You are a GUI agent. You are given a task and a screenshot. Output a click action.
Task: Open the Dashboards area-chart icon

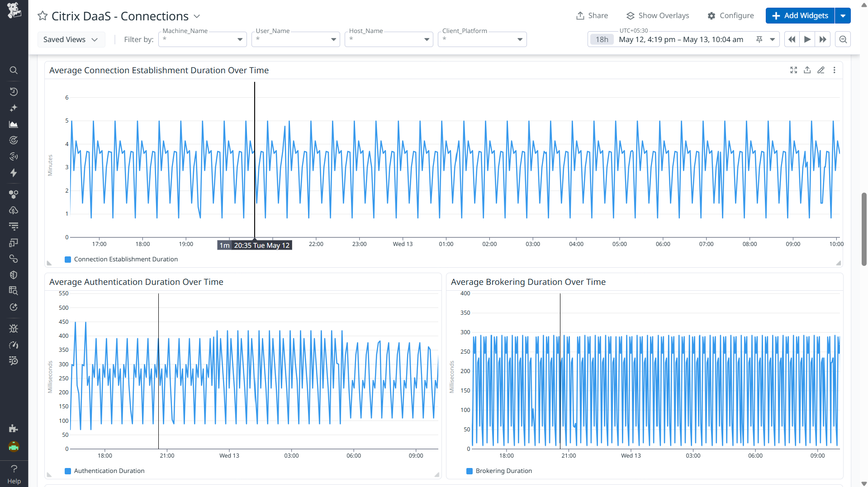14,124
